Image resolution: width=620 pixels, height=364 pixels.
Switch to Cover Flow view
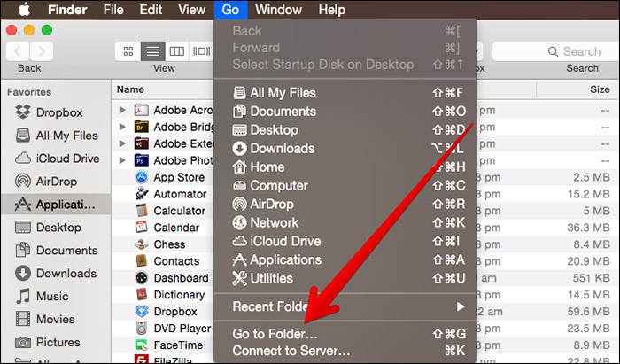click(201, 51)
